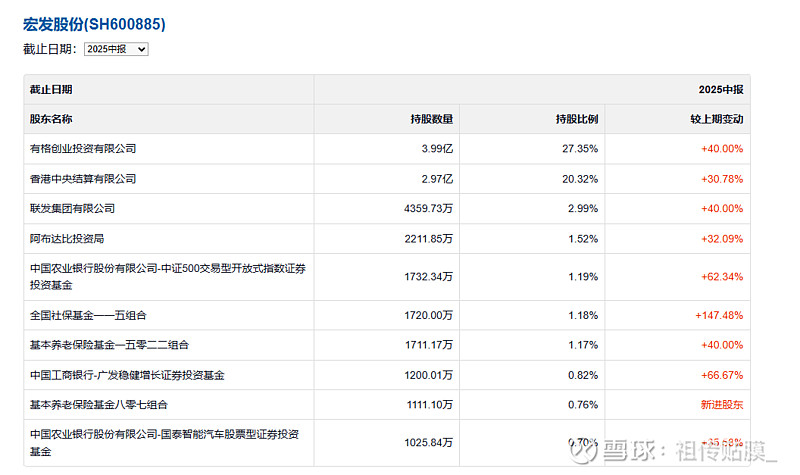Screen dimensions: 800x475
Task: Click 基本养老保险基金一五零二二组合 name
Action: (x=109, y=345)
